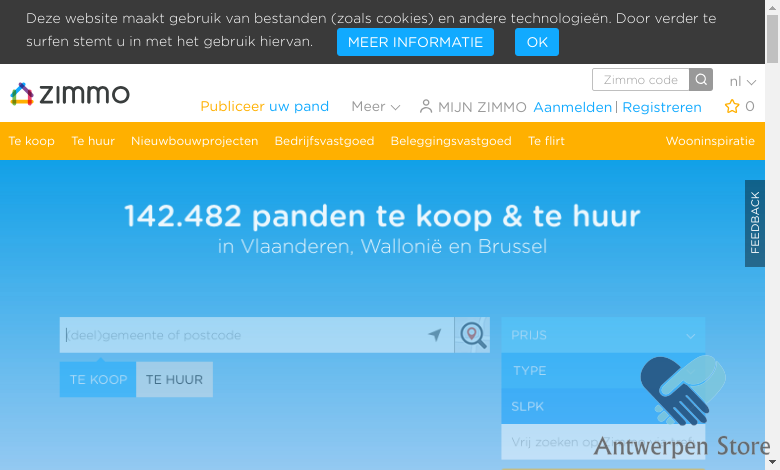
Task: Open the map search icon
Action: (x=473, y=335)
